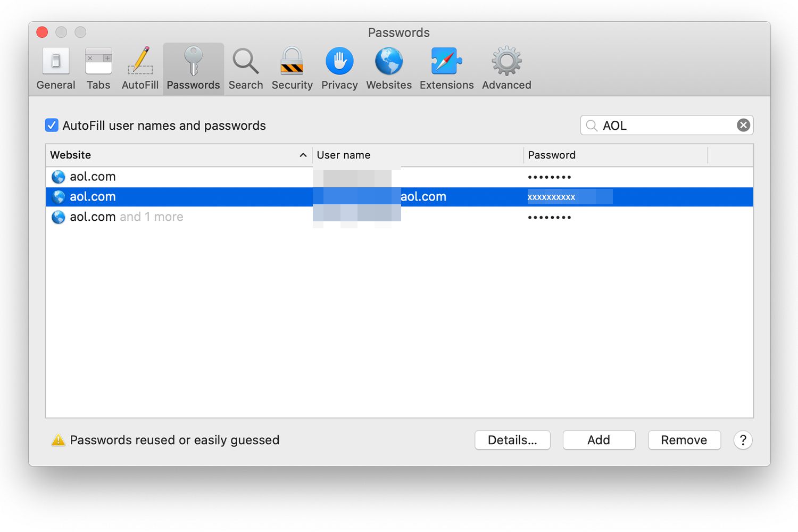The image size is (798, 532).
Task: Open the AutoFill pencil pane
Action: point(140,69)
